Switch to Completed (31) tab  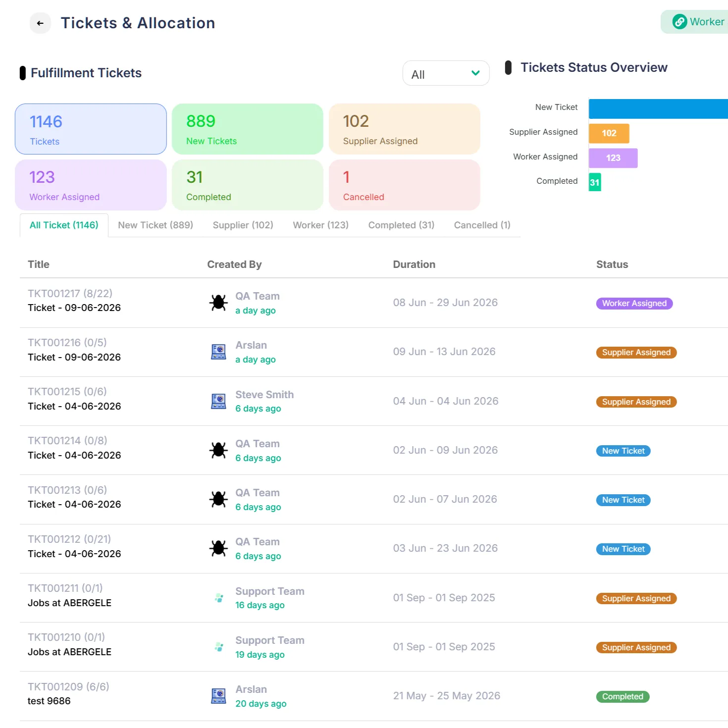(402, 225)
